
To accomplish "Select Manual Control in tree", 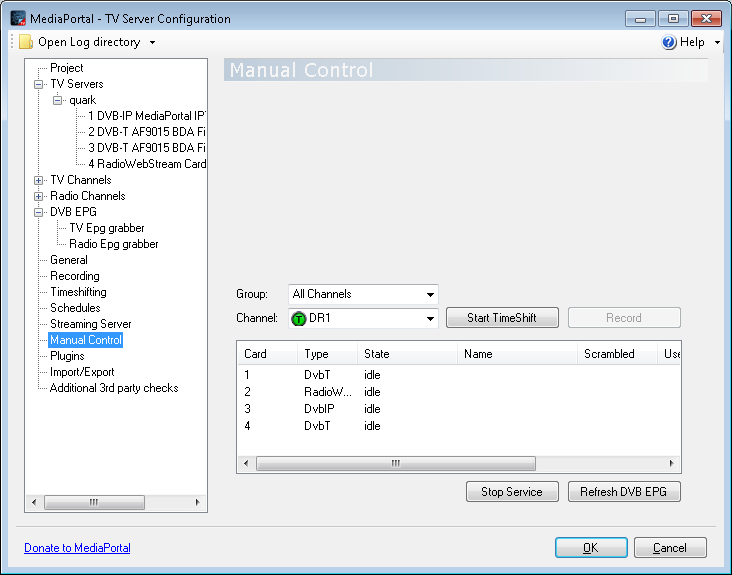I will coord(86,340).
